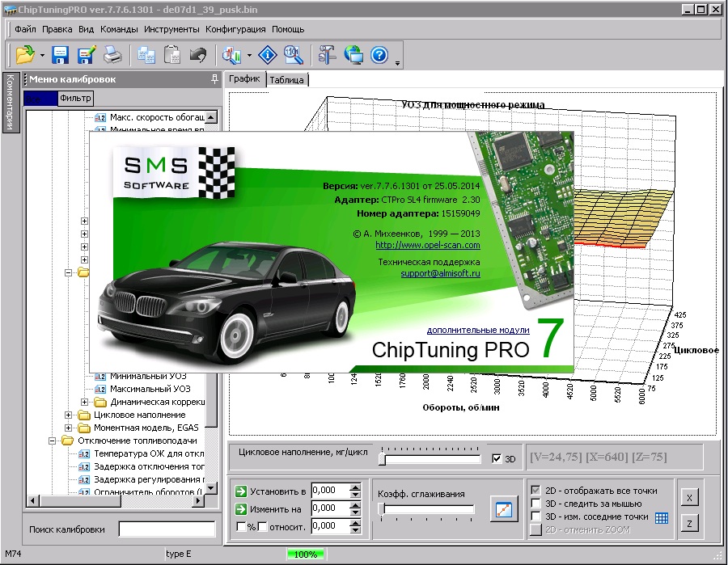The height and width of the screenshot is (565, 728).
Task: Copy with the two-pages toolbar icon
Action: [146, 55]
